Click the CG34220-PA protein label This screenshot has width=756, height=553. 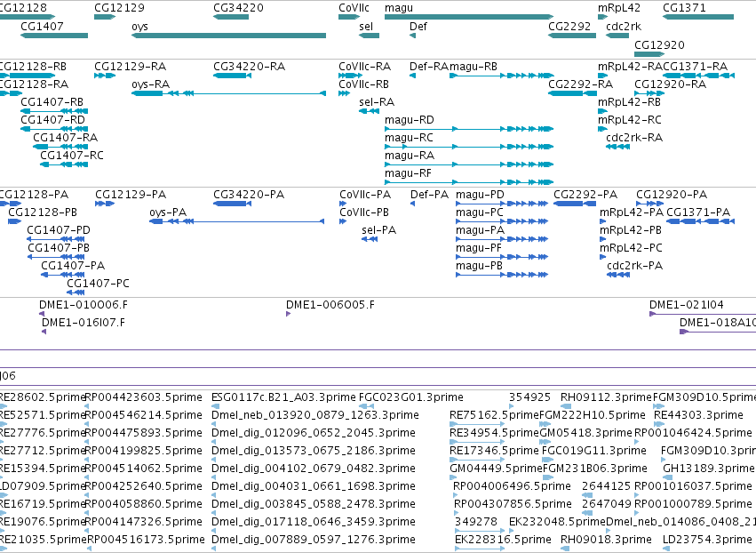pyautogui.click(x=249, y=195)
